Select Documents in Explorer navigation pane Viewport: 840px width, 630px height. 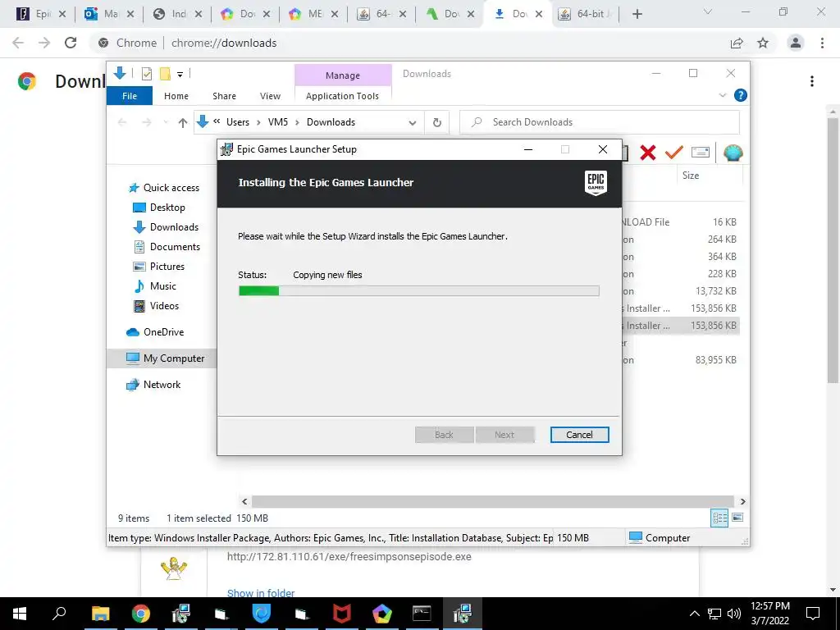coord(167,246)
